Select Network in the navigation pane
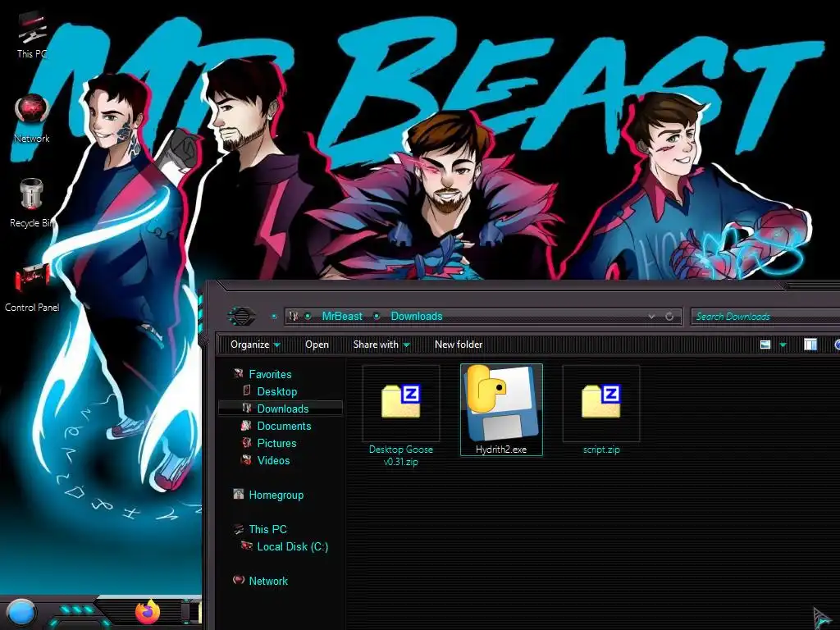840x630 pixels. click(x=268, y=581)
